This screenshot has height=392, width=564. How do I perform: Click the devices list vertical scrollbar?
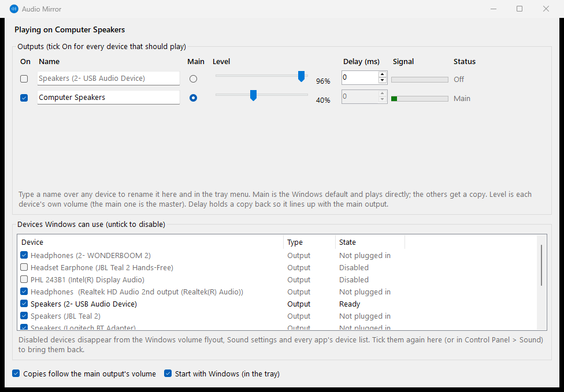(x=541, y=265)
